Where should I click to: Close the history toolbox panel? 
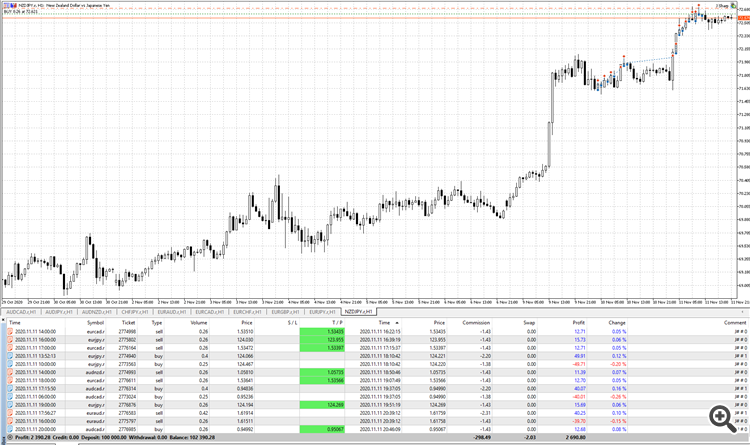coord(3,321)
